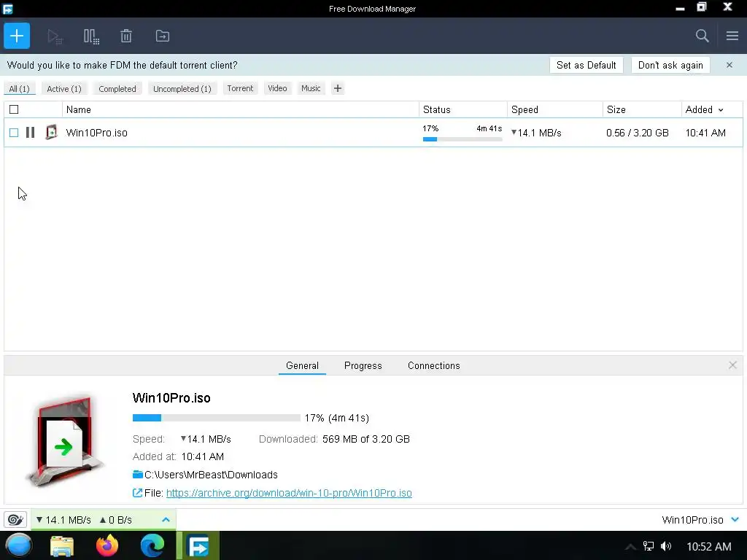Open the Start menu orb
This screenshot has width=747, height=560.
pos(19,545)
